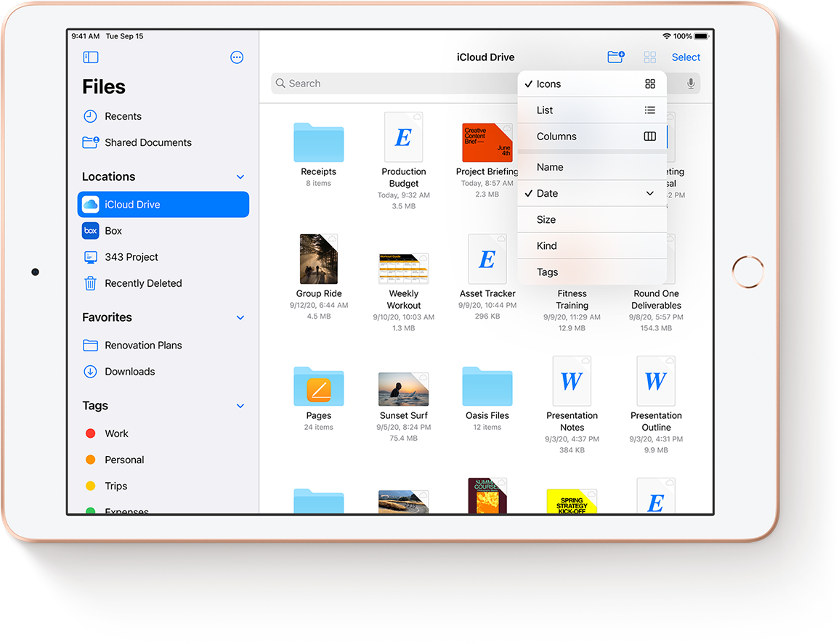Screen dimensions: 839x644
Task: Open Project Briefing file
Action: (487, 142)
